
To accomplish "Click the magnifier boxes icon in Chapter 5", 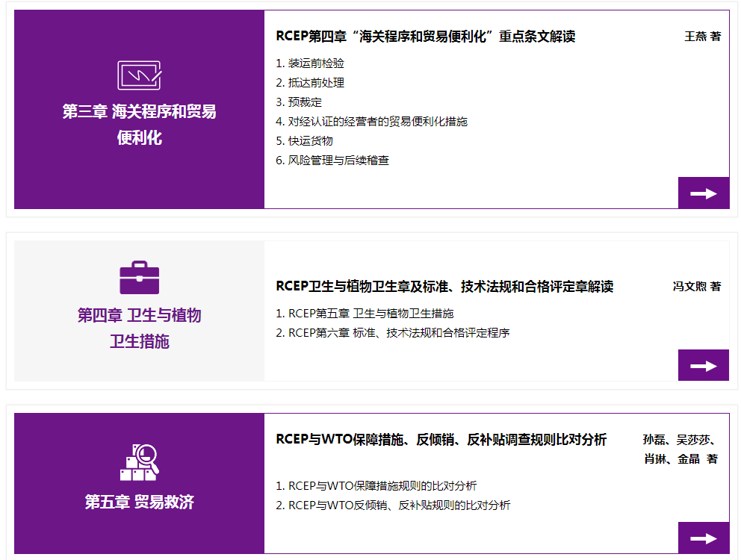I will (139, 462).
